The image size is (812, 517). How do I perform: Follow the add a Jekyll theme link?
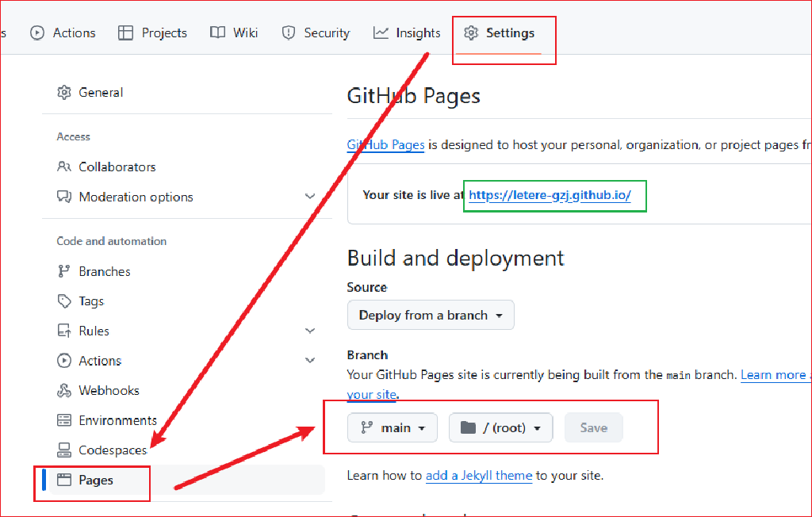[x=479, y=476]
